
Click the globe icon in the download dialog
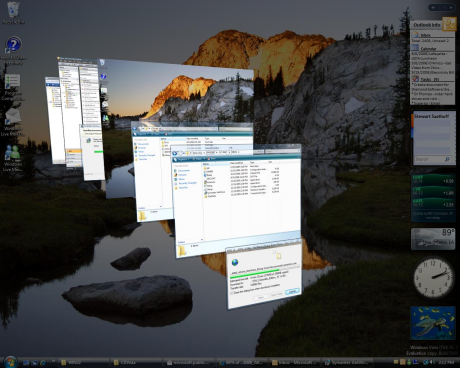[x=235, y=262]
